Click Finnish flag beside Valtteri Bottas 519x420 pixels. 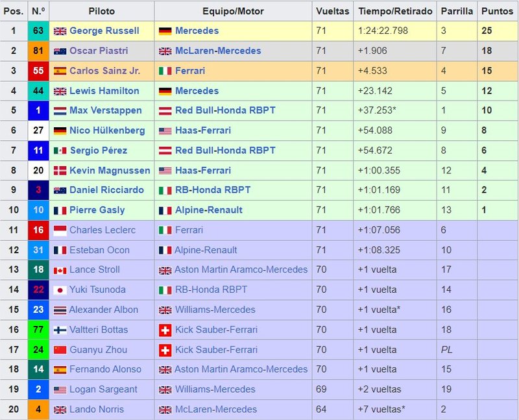(60, 330)
